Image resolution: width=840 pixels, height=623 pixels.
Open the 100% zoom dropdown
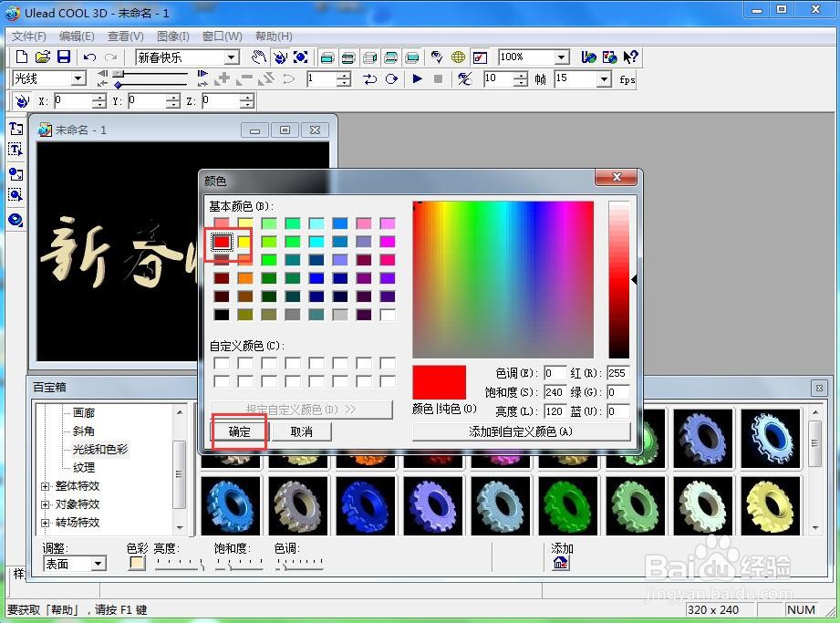pos(562,57)
